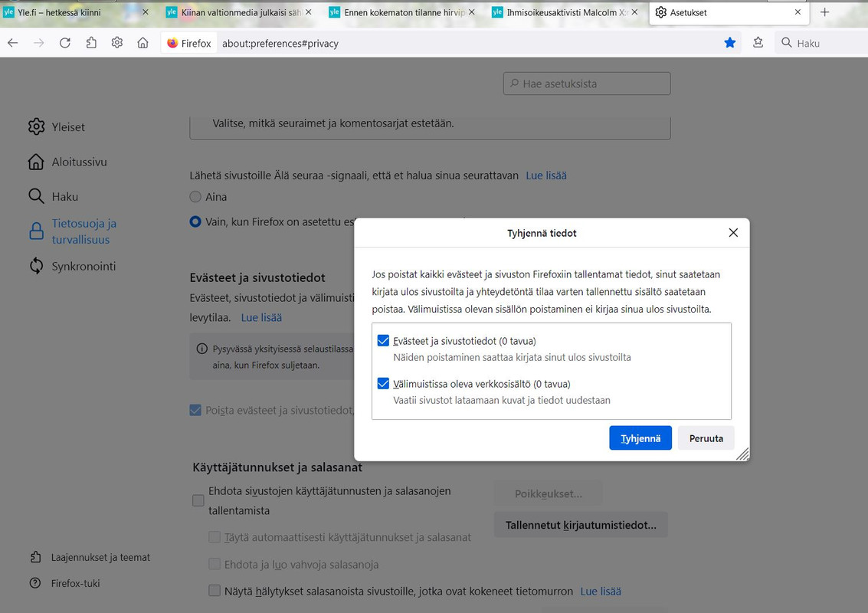Image resolution: width=868 pixels, height=613 pixels.
Task: Reload the current page
Action: pyautogui.click(x=65, y=43)
